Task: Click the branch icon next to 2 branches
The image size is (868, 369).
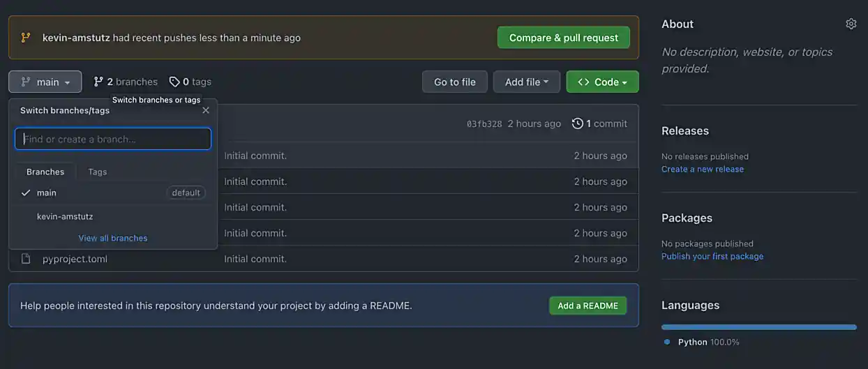Action: 98,82
